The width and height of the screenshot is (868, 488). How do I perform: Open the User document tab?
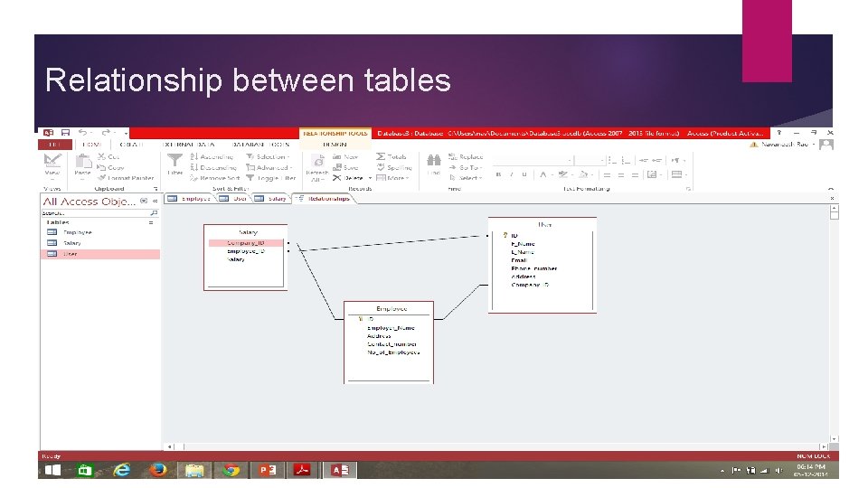pos(233,199)
